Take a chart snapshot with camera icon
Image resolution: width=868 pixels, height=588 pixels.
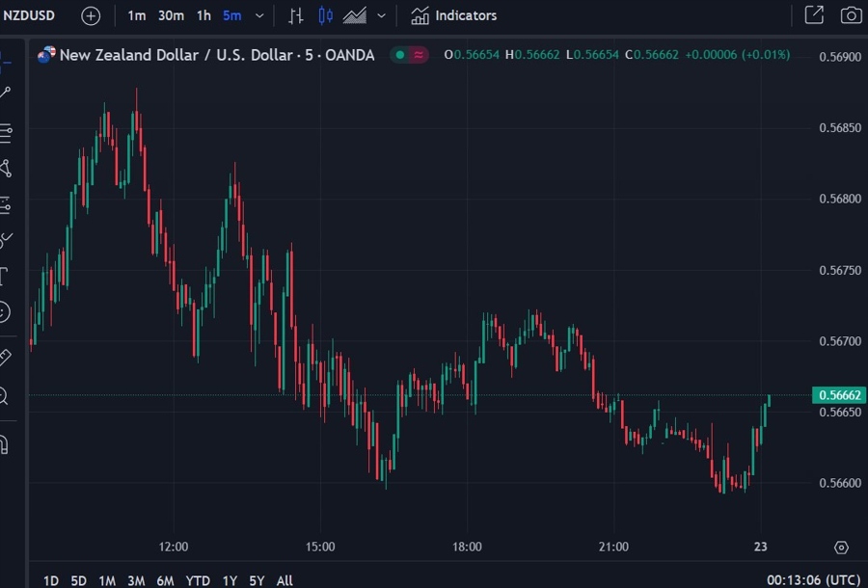tap(851, 15)
